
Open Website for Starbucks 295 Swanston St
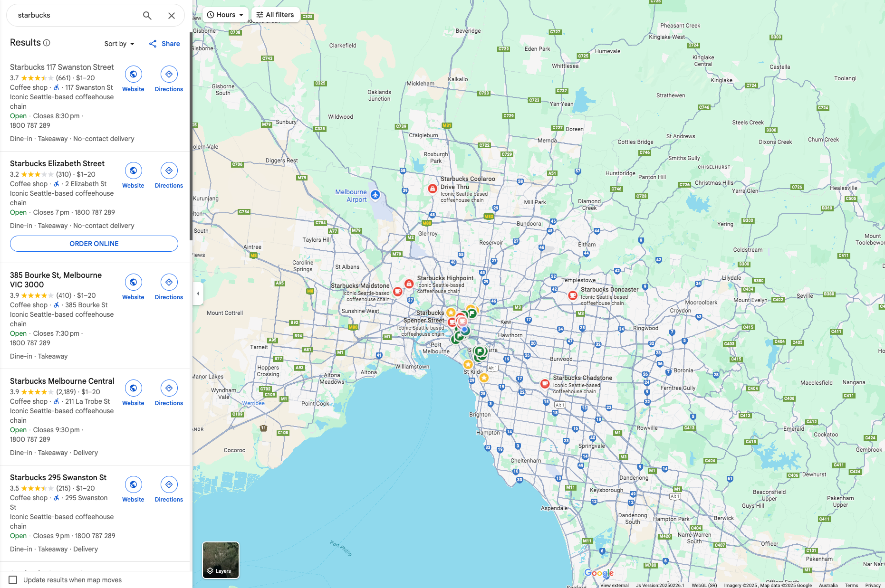pyautogui.click(x=133, y=490)
